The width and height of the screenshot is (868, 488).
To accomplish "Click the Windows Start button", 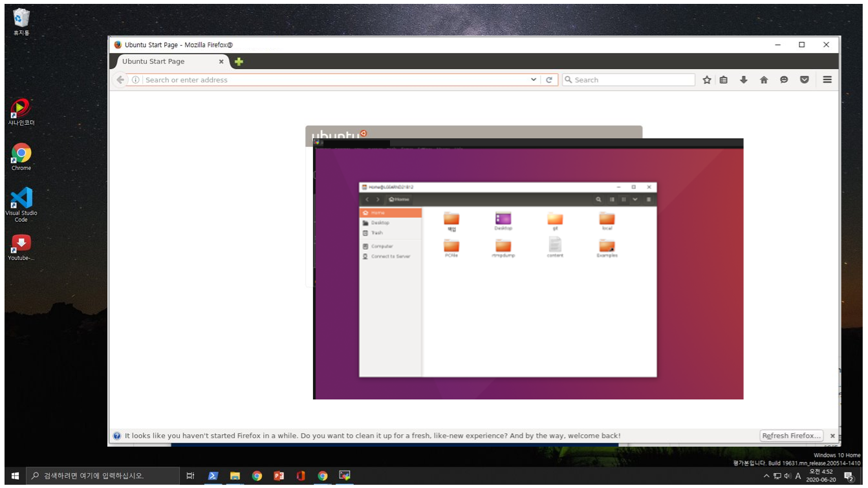I will coord(15,476).
